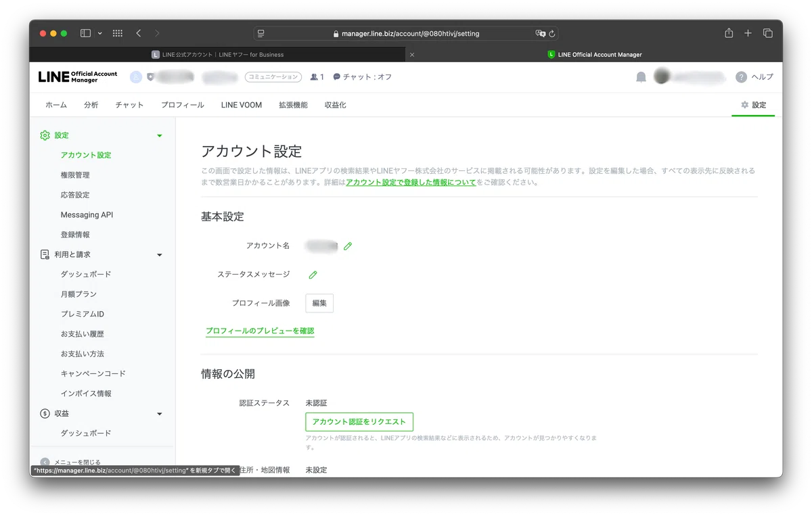Open the ホーム tab
Screen dimensions: 812x516
click(x=56, y=105)
